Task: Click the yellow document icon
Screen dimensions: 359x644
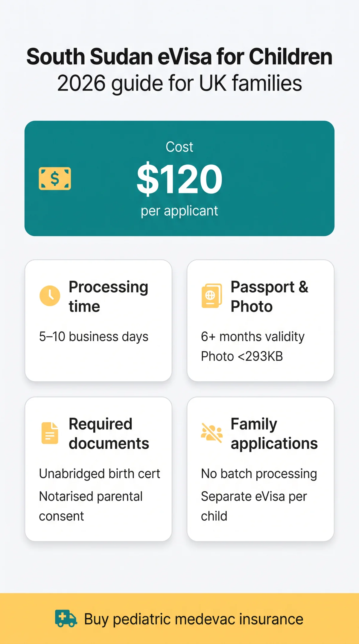Action: click(x=50, y=433)
